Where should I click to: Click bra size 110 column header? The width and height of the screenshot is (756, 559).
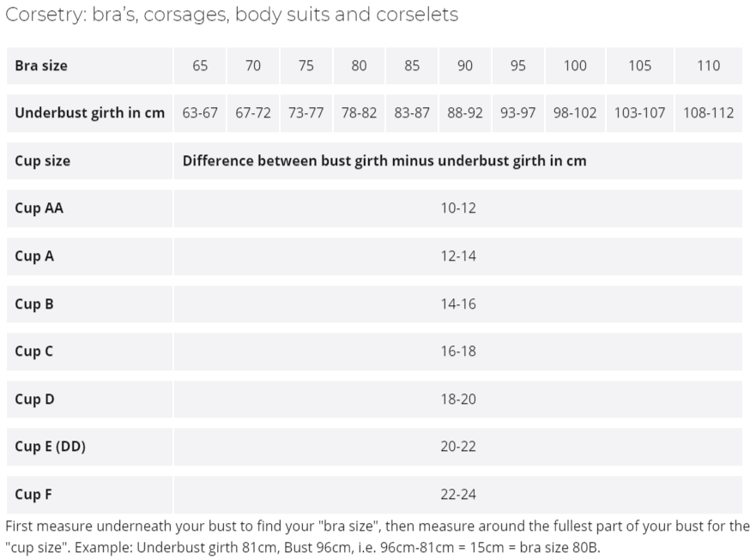point(708,65)
